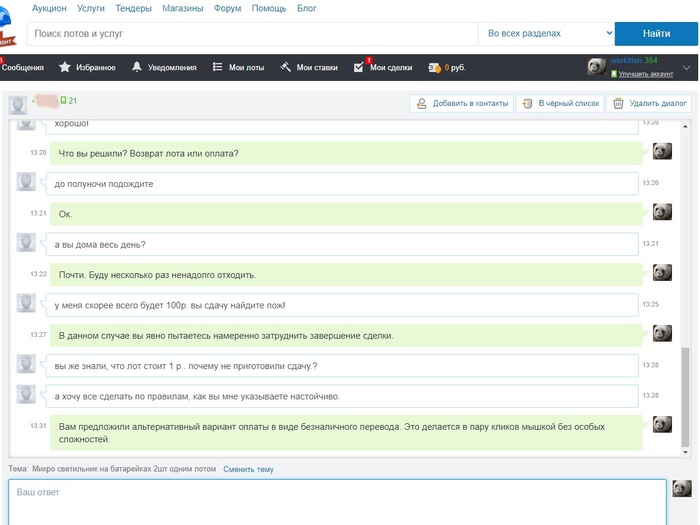Click the Уведомления bell icon
Image resolution: width=700 pixels, height=525 pixels.
[x=137, y=67]
